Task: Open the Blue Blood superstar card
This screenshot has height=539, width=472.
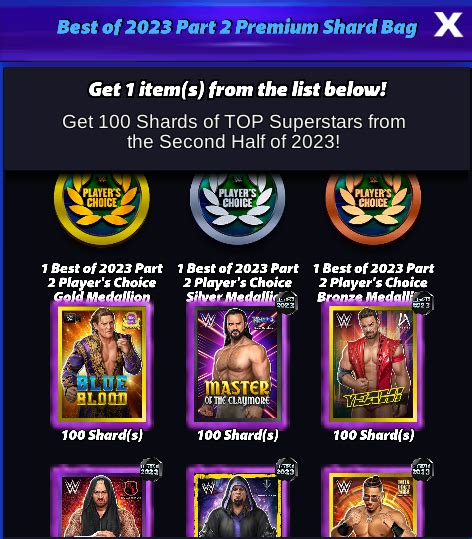Action: click(x=102, y=365)
